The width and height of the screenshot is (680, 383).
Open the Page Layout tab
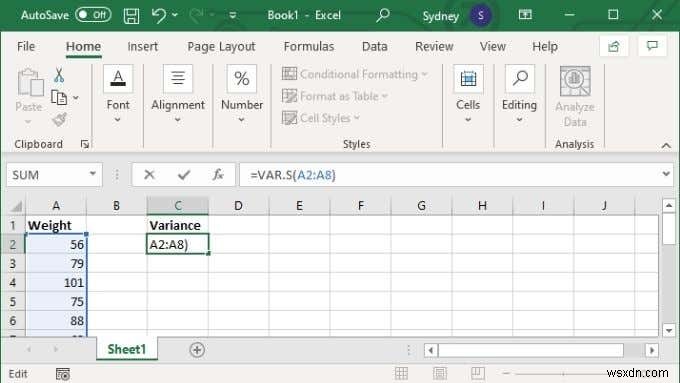pos(221,46)
